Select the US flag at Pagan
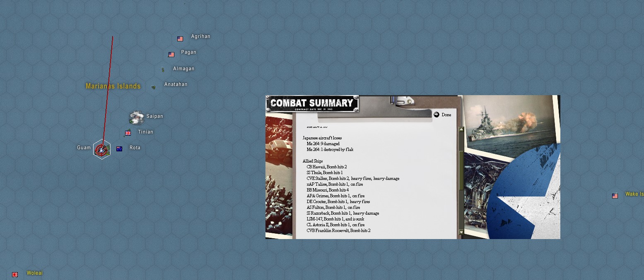644x280 pixels. (171, 55)
